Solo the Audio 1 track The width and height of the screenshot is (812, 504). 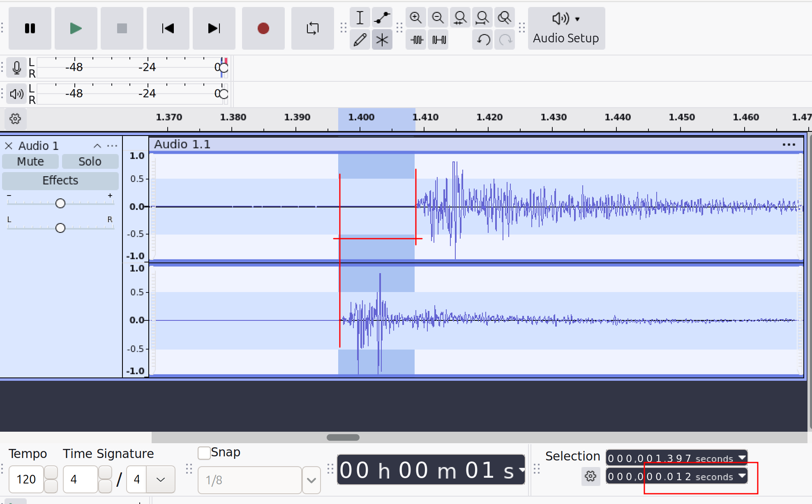[x=90, y=161]
